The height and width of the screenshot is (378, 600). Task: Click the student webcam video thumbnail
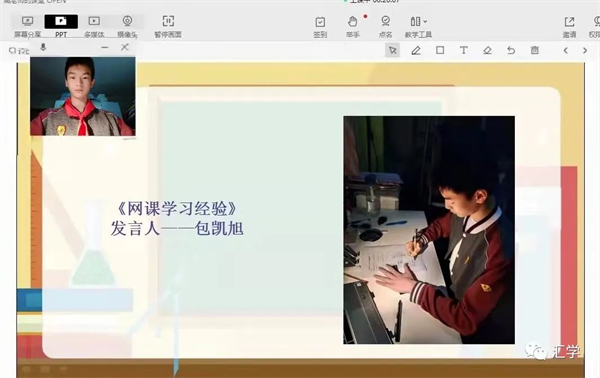click(x=83, y=96)
